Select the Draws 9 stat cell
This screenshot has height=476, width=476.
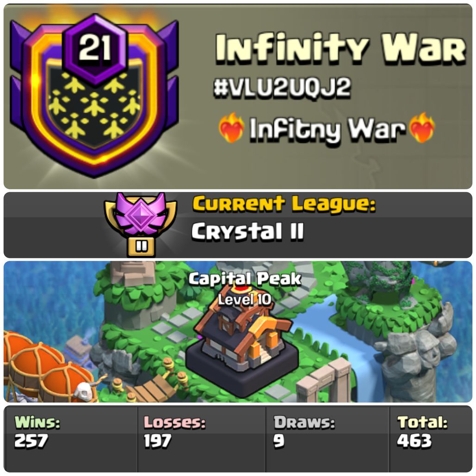point(327,439)
